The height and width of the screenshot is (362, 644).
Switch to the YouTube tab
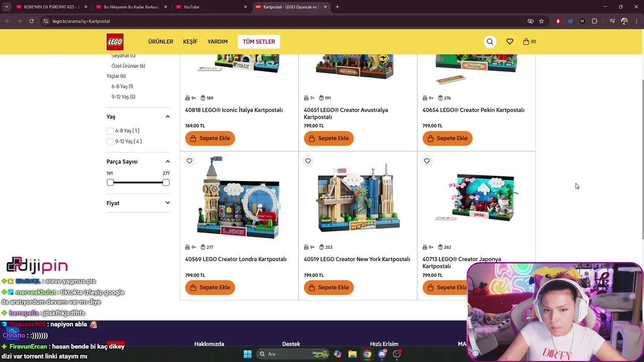coord(211,7)
